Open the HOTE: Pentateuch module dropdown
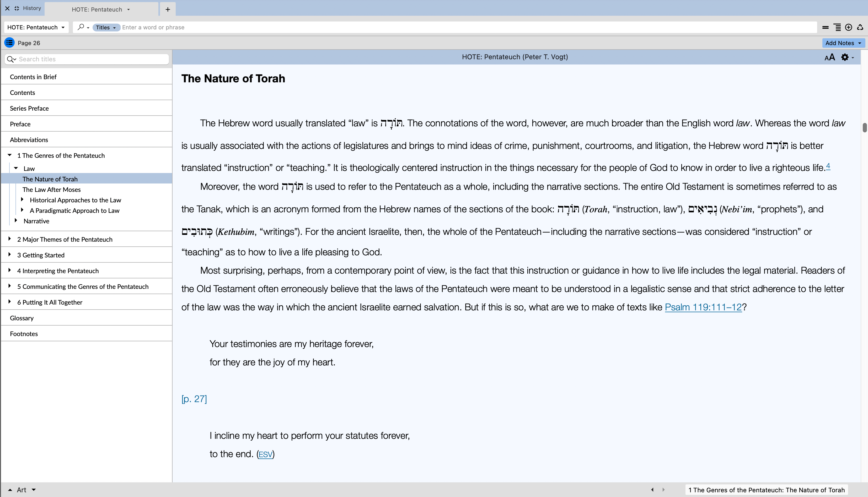This screenshot has height=497, width=868. click(x=36, y=27)
